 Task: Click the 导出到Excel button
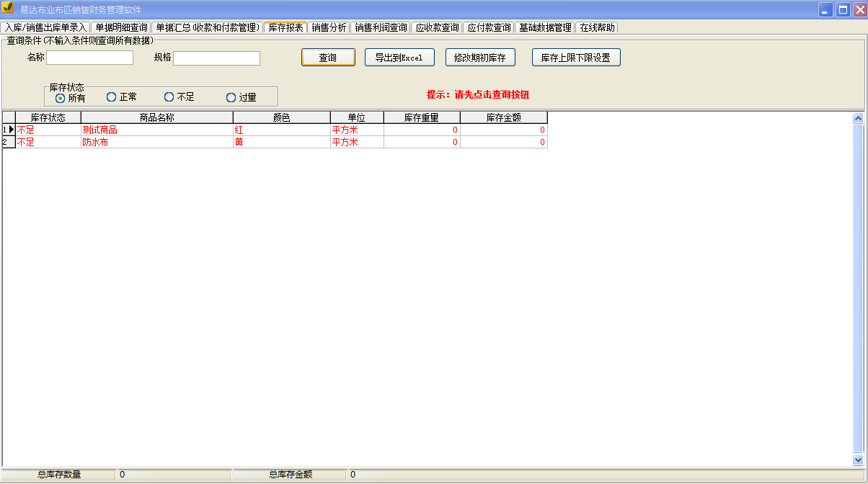pos(399,58)
